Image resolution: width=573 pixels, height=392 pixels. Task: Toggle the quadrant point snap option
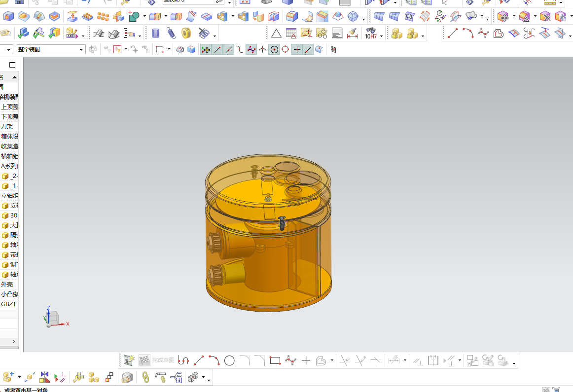tap(286, 50)
